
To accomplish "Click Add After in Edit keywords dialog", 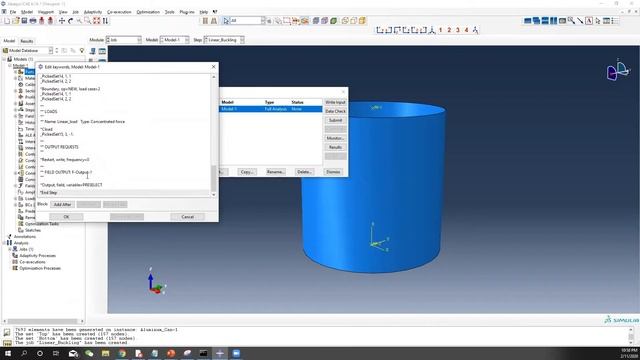I will click(x=62, y=204).
